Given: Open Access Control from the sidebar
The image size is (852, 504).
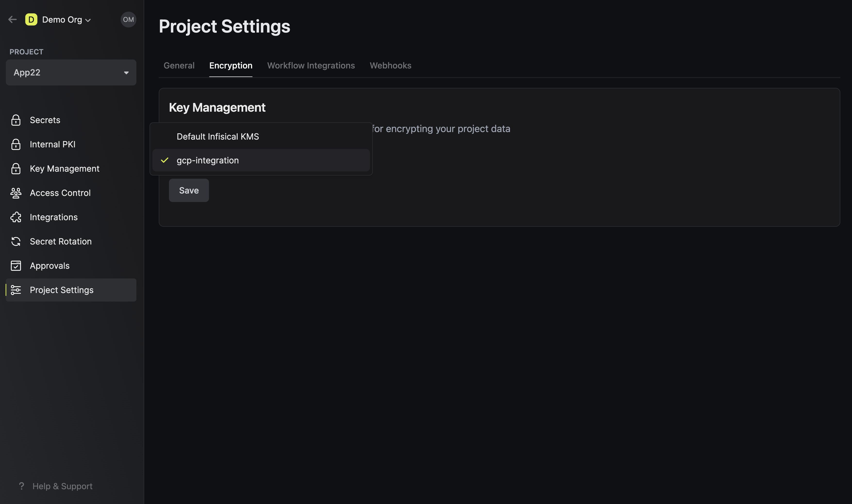Looking at the screenshot, I should [71, 193].
